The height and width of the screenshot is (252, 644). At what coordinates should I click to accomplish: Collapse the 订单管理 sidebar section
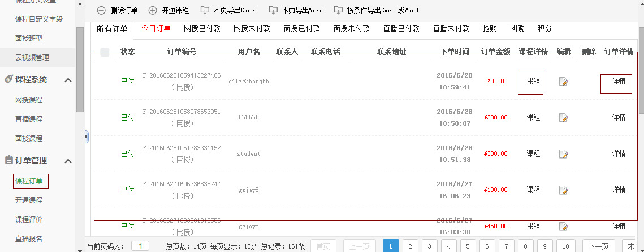tap(68, 161)
